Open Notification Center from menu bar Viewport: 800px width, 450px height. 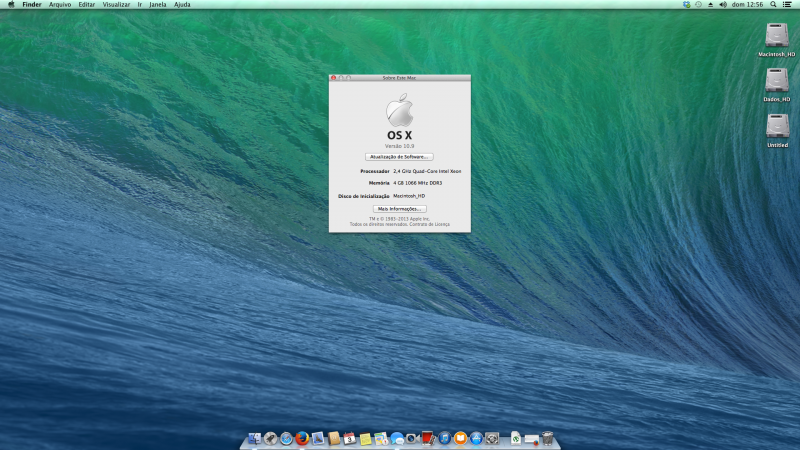pyautogui.click(x=788, y=5)
